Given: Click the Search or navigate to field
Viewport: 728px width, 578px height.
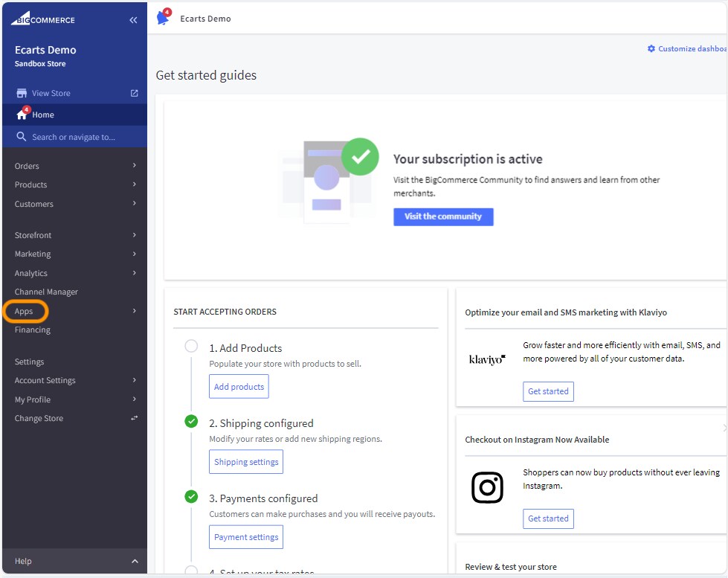Looking at the screenshot, I should 74,137.
